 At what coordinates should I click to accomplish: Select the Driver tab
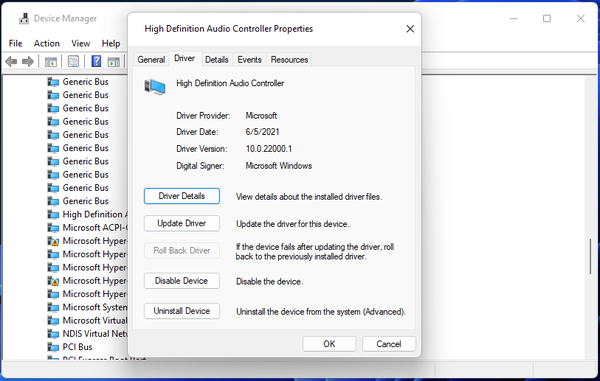(184, 59)
